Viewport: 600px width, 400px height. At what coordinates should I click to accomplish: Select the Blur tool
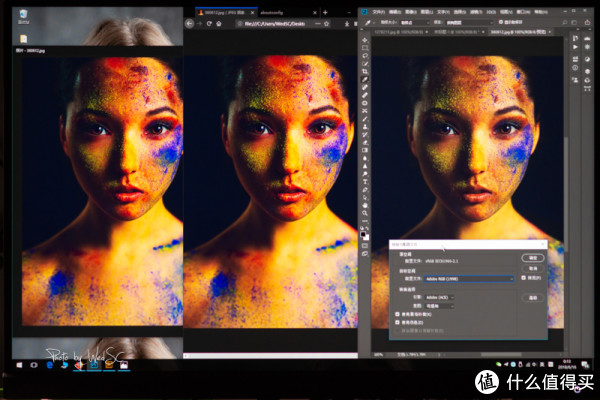coord(365,158)
